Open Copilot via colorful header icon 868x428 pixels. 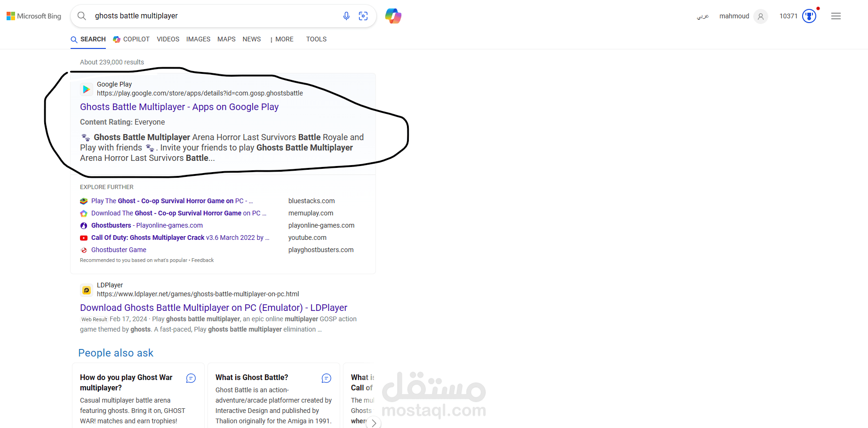(393, 16)
